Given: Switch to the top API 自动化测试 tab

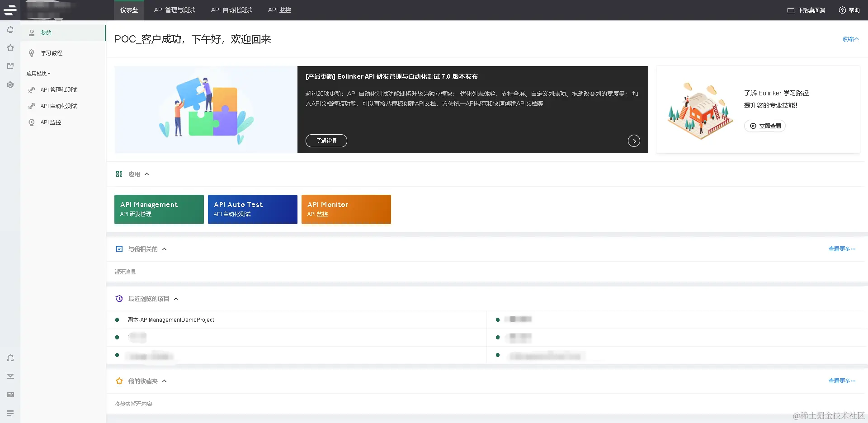Looking at the screenshot, I should 231,10.
